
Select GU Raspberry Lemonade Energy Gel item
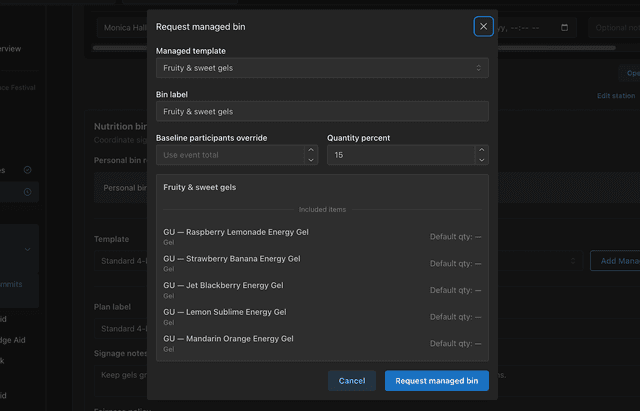pyautogui.click(x=236, y=232)
